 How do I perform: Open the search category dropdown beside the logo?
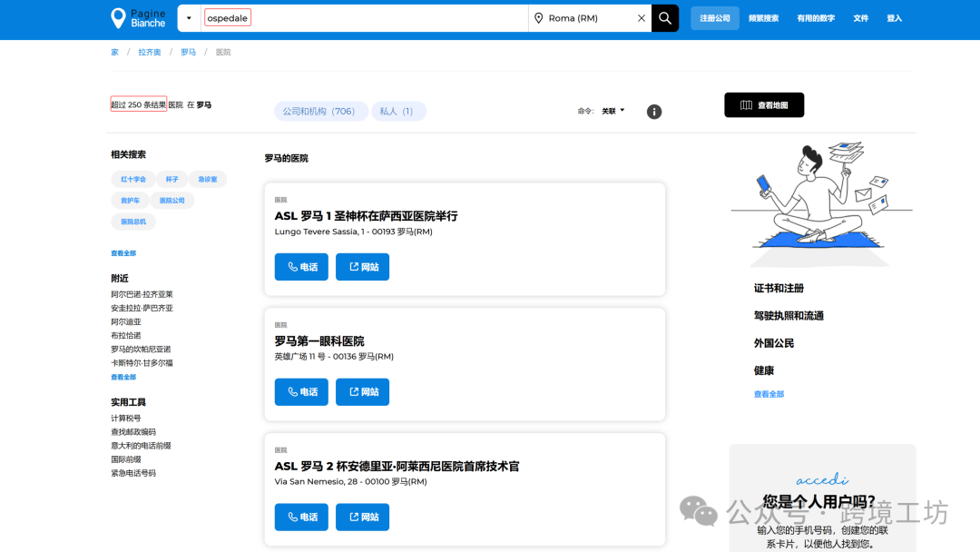(x=189, y=17)
